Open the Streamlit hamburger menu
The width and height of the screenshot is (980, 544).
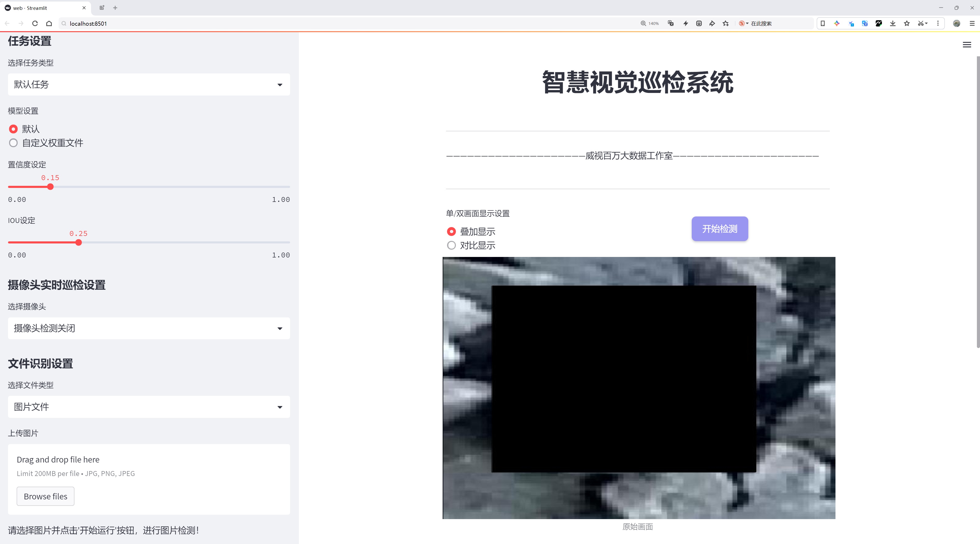[967, 45]
